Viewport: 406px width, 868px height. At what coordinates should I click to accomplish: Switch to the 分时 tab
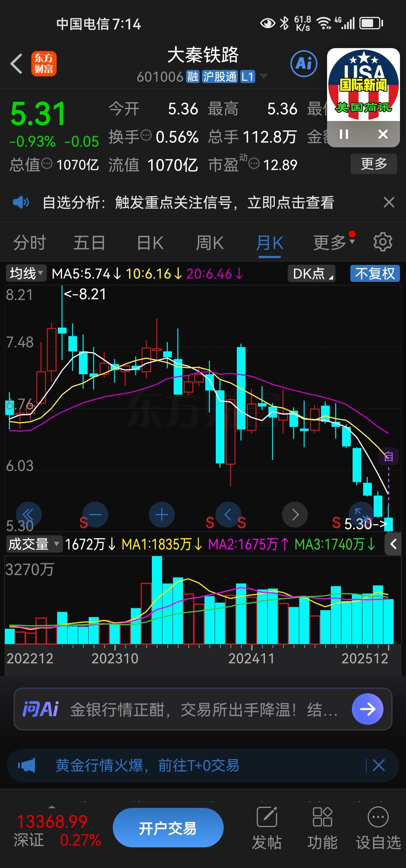pyautogui.click(x=30, y=243)
